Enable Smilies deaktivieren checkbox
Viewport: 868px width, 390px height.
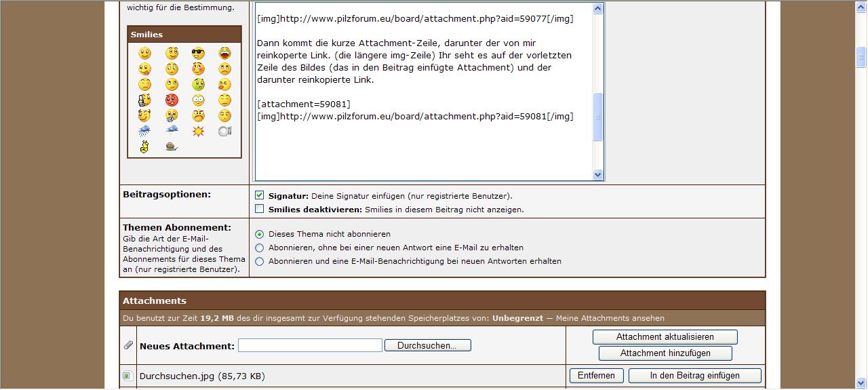(259, 209)
